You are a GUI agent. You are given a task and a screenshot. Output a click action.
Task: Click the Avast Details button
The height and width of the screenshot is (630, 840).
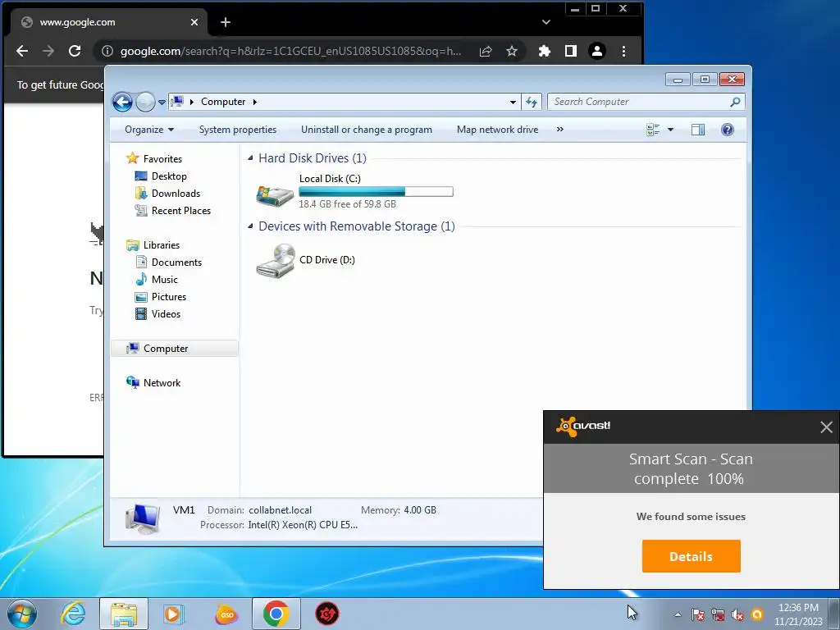point(691,556)
